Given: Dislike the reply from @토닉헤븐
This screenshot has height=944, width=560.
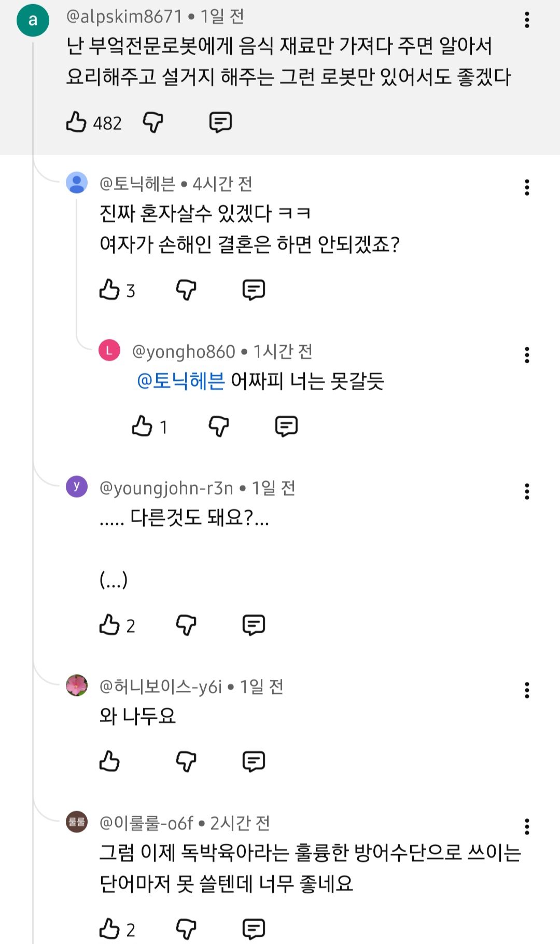Looking at the screenshot, I should [186, 290].
